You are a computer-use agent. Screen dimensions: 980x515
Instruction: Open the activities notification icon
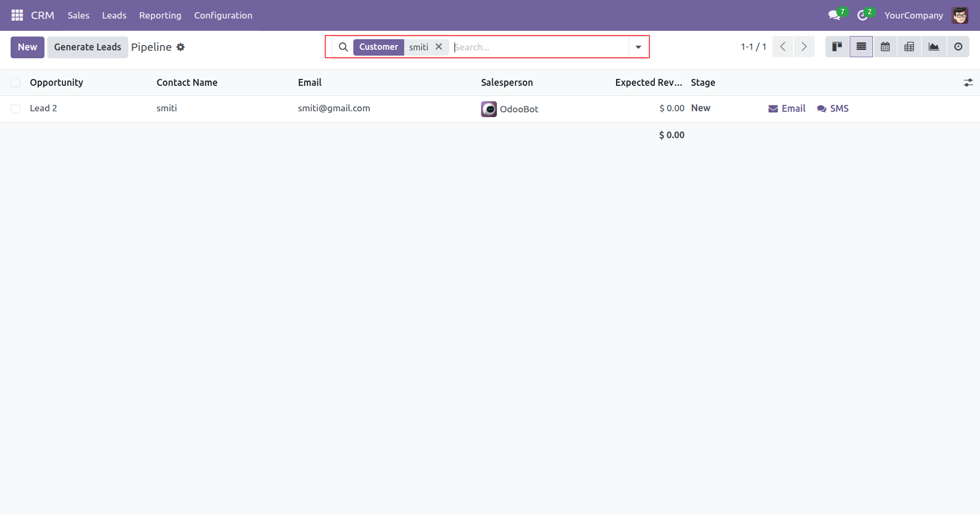click(x=862, y=15)
